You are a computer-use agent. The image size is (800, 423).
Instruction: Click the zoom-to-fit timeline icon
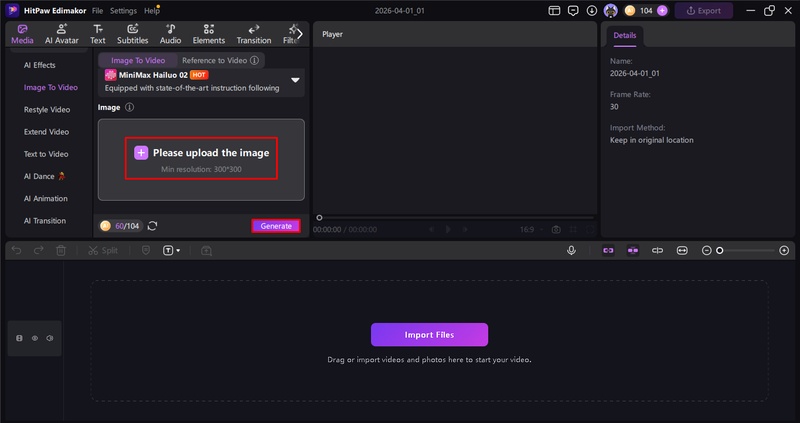point(681,250)
